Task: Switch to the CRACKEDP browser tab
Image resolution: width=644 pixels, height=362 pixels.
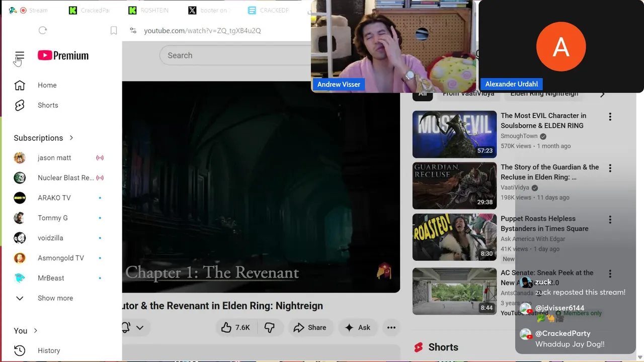Action: 269,10
